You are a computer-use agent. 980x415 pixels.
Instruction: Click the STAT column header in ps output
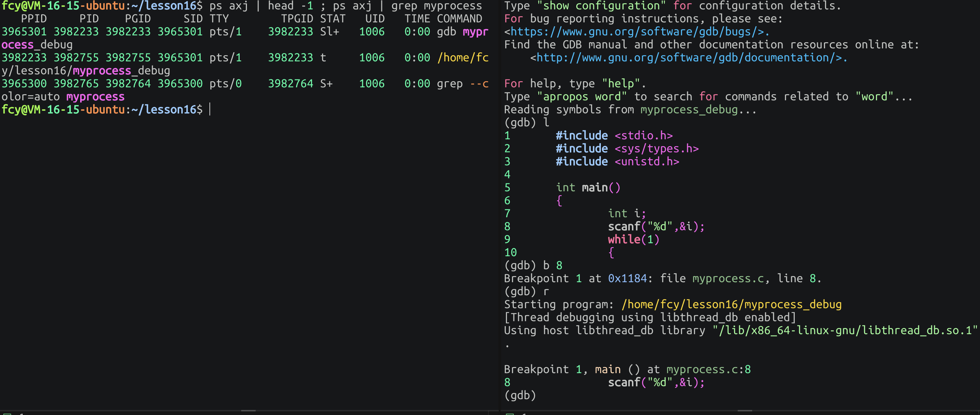pos(333,19)
